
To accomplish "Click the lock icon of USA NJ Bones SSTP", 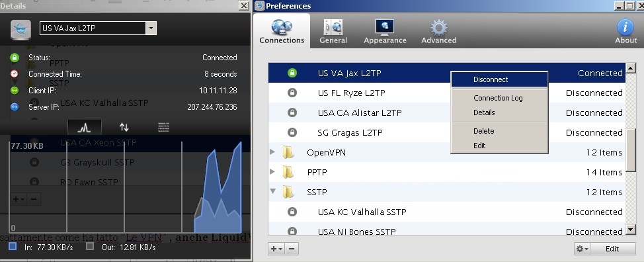I will click(292, 231).
